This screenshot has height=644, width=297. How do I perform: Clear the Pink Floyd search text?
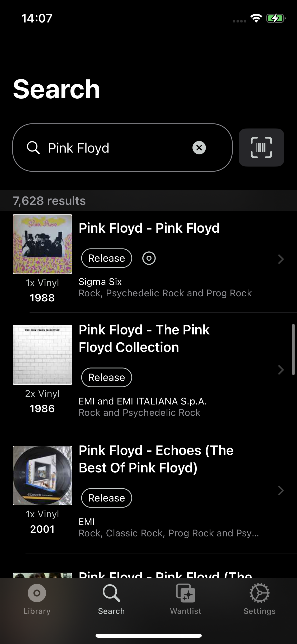[199, 148]
